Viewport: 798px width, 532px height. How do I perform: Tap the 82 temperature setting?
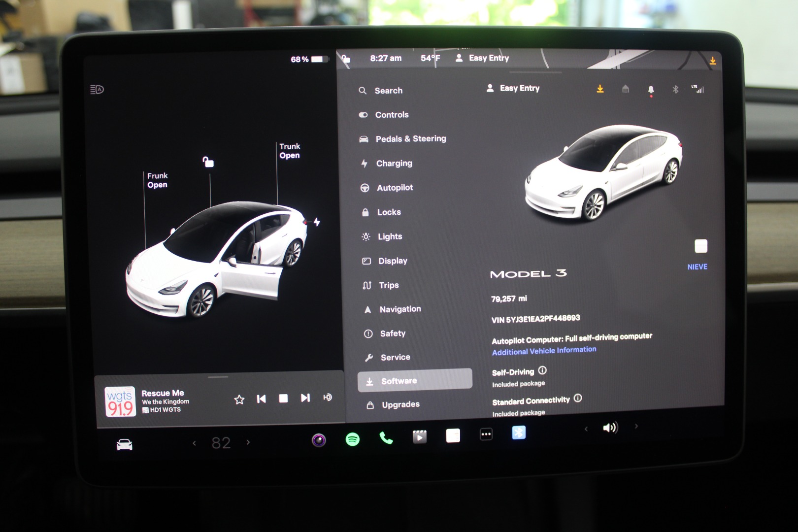(221, 443)
